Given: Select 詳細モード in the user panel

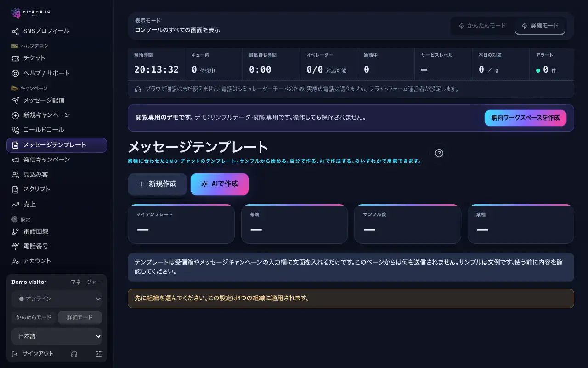Looking at the screenshot, I should tap(80, 317).
